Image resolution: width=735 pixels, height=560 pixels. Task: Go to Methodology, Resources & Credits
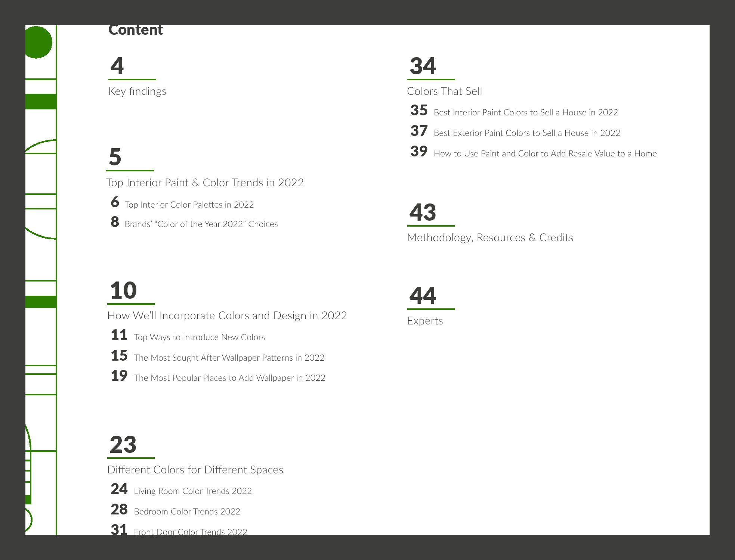490,237
